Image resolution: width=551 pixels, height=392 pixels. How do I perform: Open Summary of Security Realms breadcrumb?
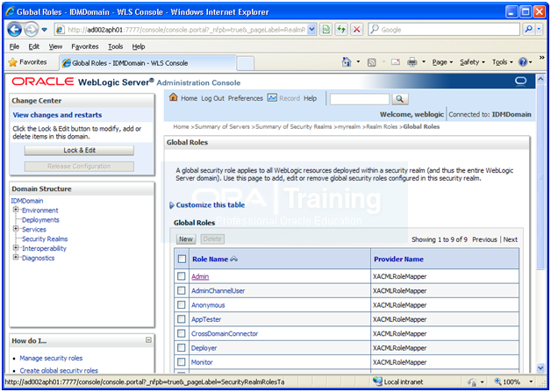[293, 127]
